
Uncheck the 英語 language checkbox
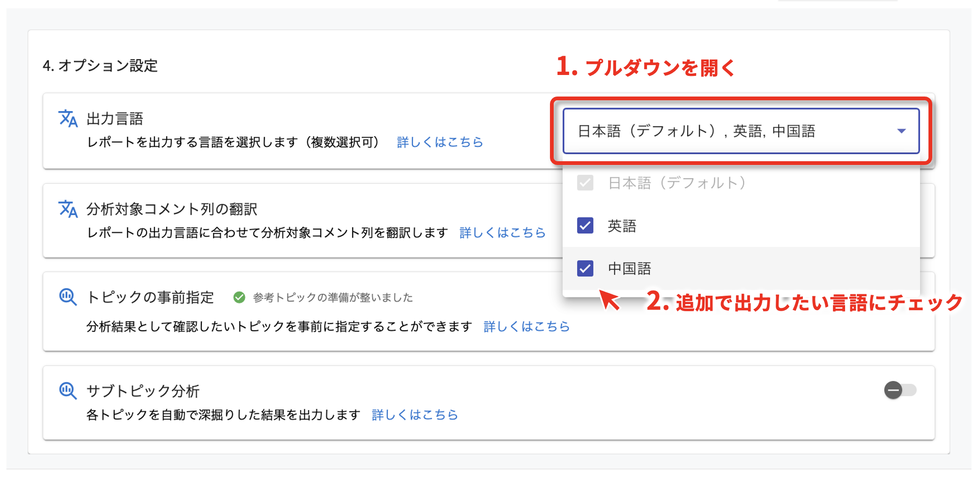coord(585,225)
